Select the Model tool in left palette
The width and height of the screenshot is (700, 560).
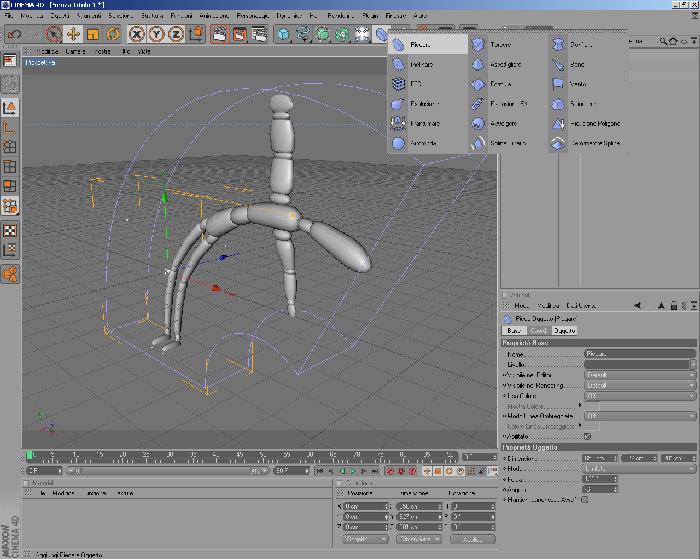pyautogui.click(x=10, y=108)
